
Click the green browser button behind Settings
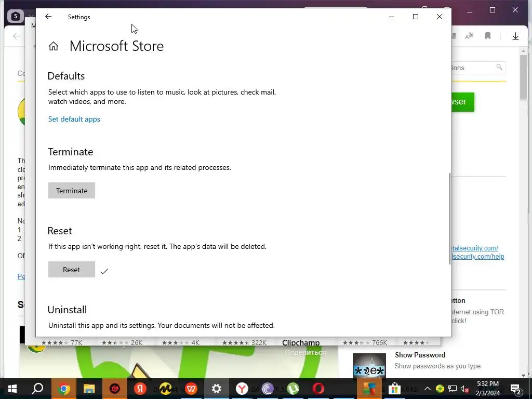click(463, 102)
